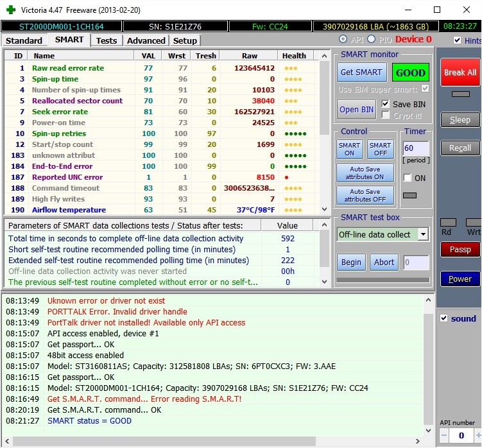Toggle the sound checkbox
This screenshot has height=448, width=482.
click(x=443, y=318)
